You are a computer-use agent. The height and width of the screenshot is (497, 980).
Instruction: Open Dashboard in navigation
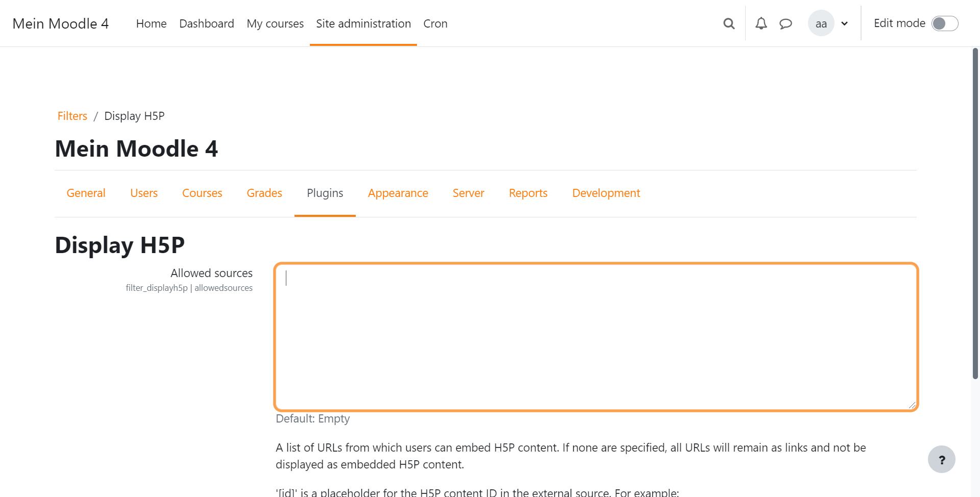[x=207, y=23]
